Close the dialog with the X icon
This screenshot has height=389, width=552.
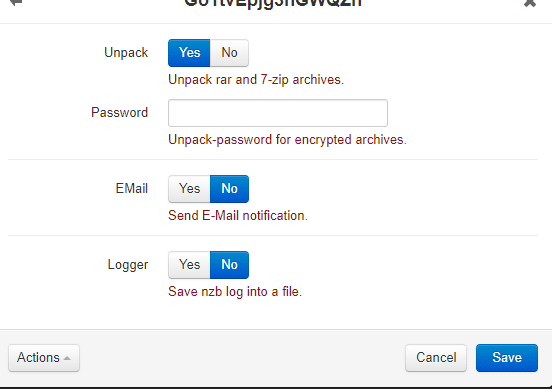pos(529,3)
